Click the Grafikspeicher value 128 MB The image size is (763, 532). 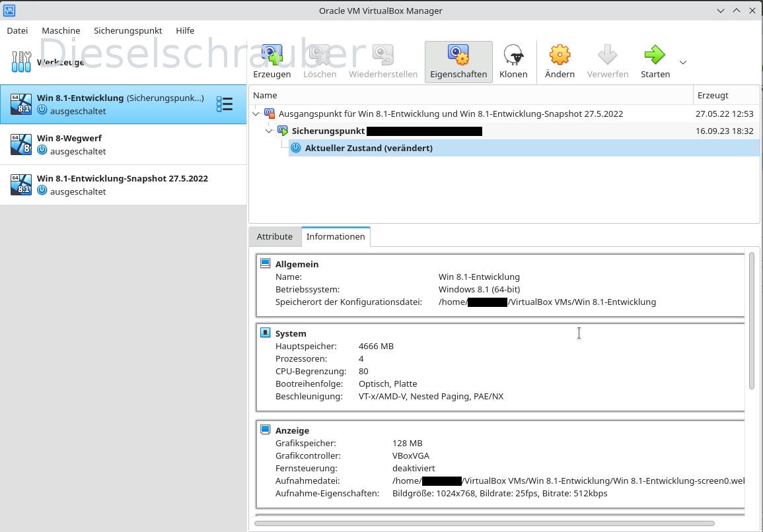click(x=408, y=443)
